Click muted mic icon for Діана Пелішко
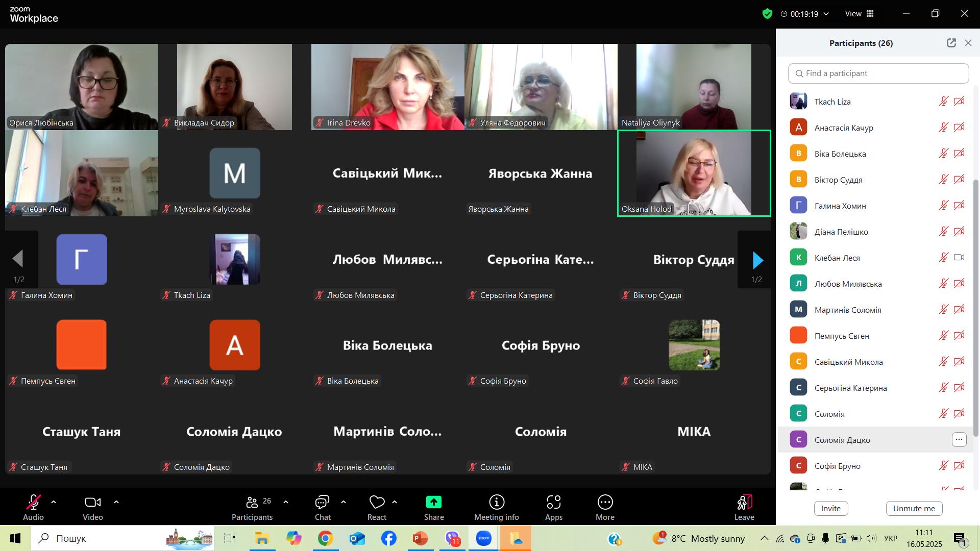980x551 pixels. pyautogui.click(x=943, y=232)
